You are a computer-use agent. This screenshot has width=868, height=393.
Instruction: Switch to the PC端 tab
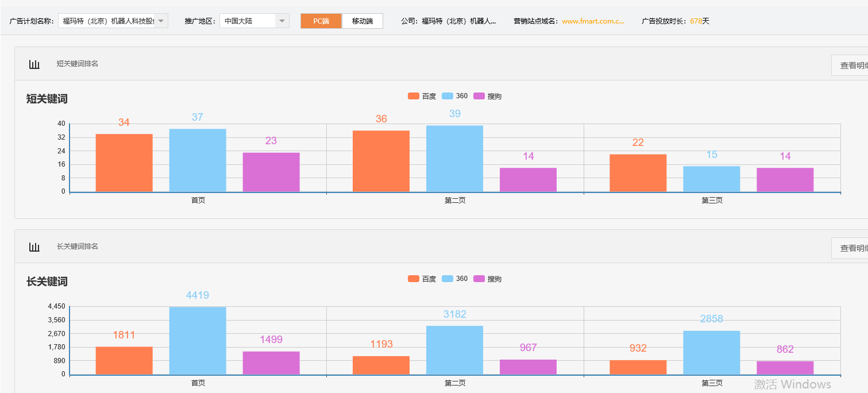(321, 21)
